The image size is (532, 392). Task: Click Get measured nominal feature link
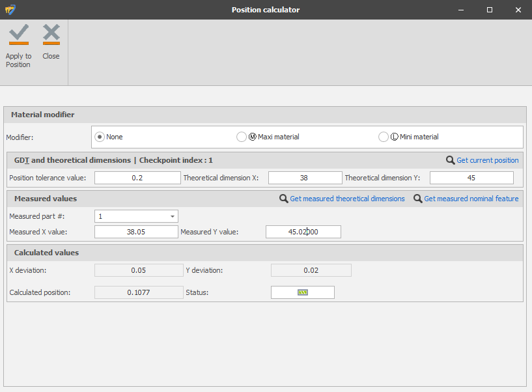pyautogui.click(x=471, y=199)
